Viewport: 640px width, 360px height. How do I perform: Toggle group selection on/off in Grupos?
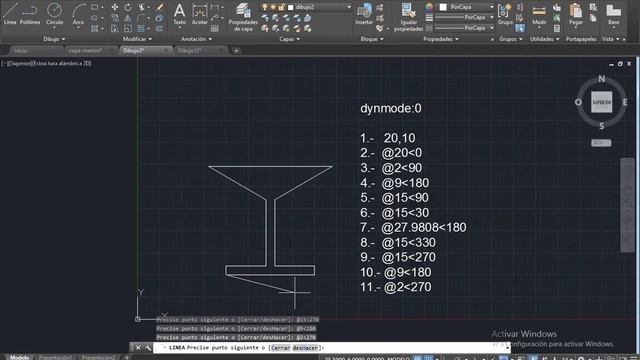[x=520, y=29]
